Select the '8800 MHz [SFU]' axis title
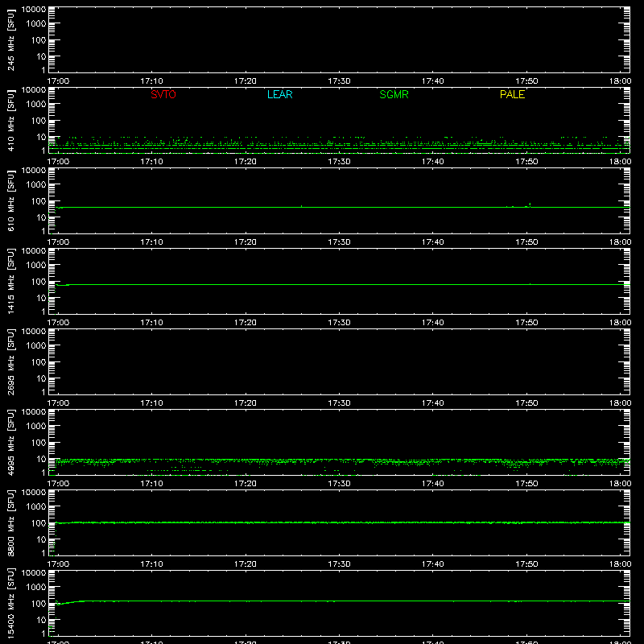This screenshot has height=644, width=644. coord(10,522)
